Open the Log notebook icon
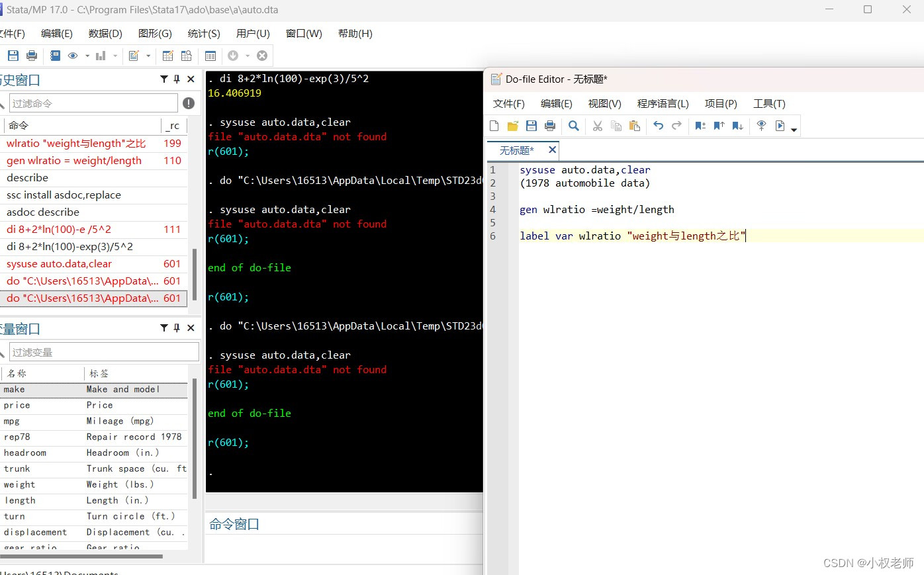Image resolution: width=924 pixels, height=575 pixels. [x=56, y=56]
